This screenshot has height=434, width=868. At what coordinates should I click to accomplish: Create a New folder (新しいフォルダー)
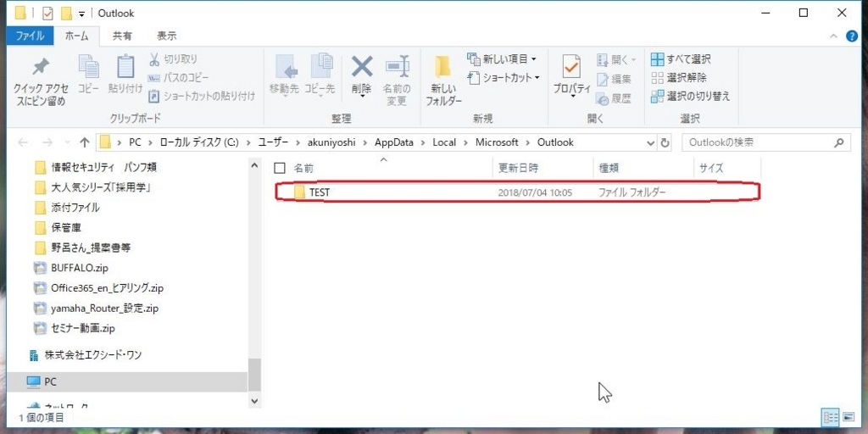point(442,81)
